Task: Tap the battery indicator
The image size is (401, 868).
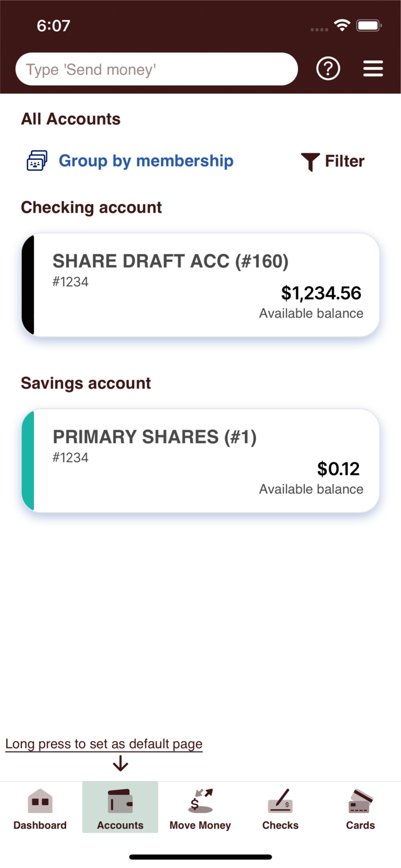Action: (368, 26)
